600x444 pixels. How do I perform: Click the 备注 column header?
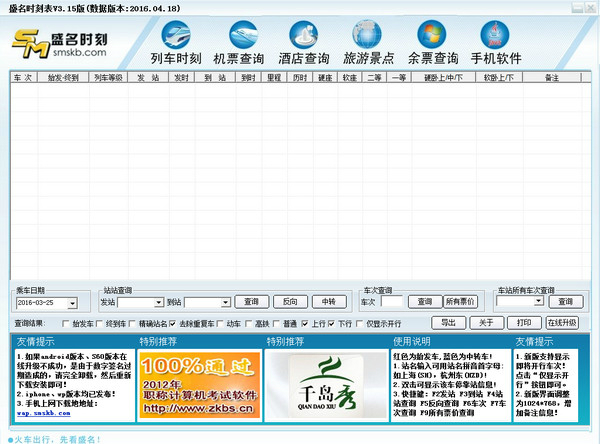(x=552, y=78)
